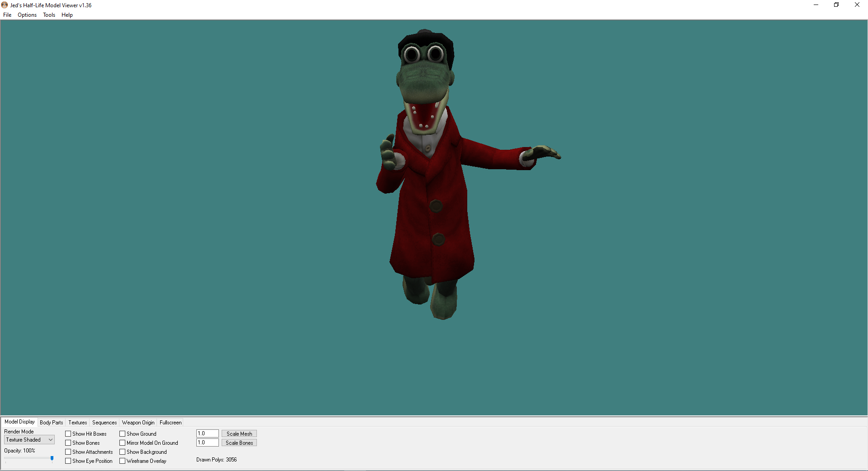Switch to the Model Display tab
Screen dimensions: 868x471
tap(19, 422)
